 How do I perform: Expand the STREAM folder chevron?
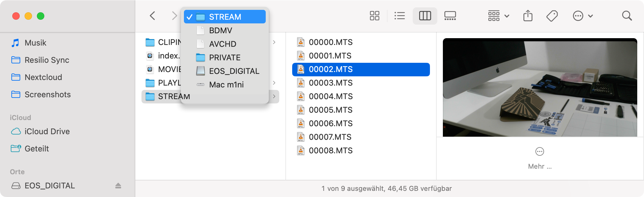pyautogui.click(x=274, y=96)
